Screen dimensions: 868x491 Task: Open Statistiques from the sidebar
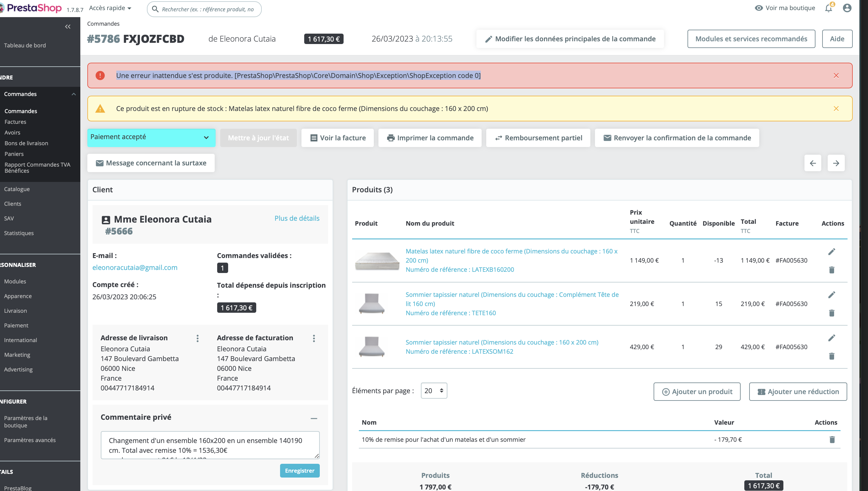click(x=19, y=233)
